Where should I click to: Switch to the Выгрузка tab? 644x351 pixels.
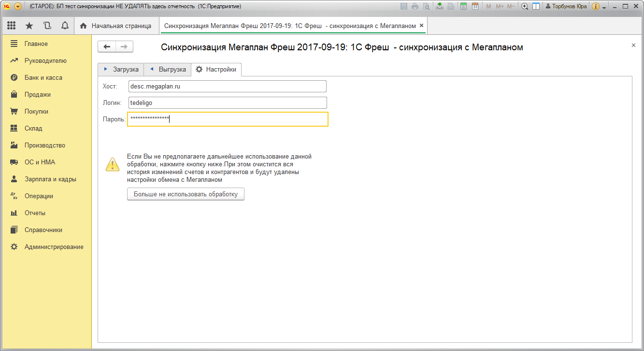coord(168,70)
